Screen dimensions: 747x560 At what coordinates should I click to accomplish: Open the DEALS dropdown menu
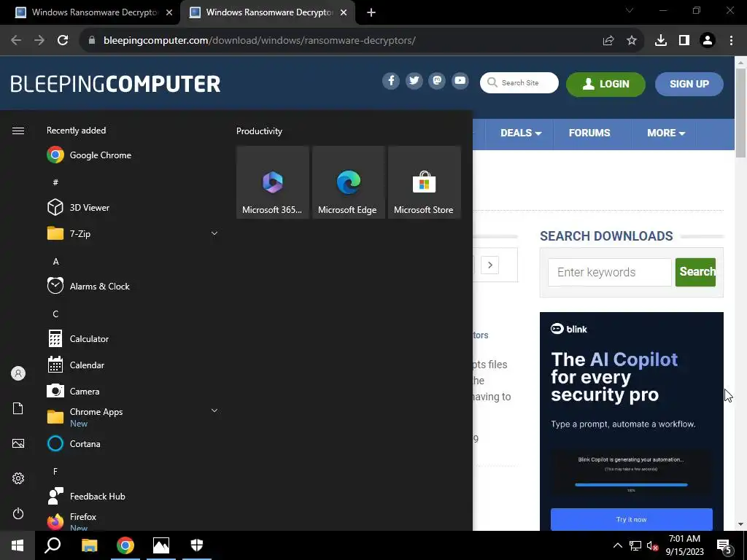(521, 133)
